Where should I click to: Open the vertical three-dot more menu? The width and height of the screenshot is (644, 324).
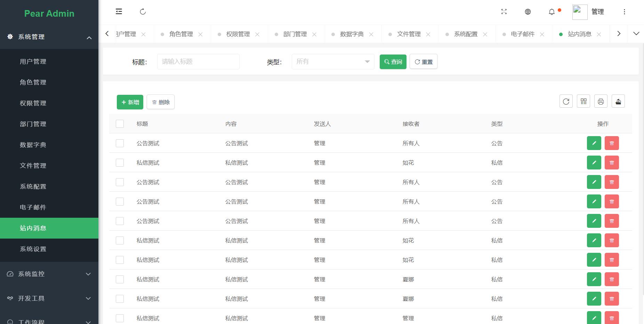(625, 12)
